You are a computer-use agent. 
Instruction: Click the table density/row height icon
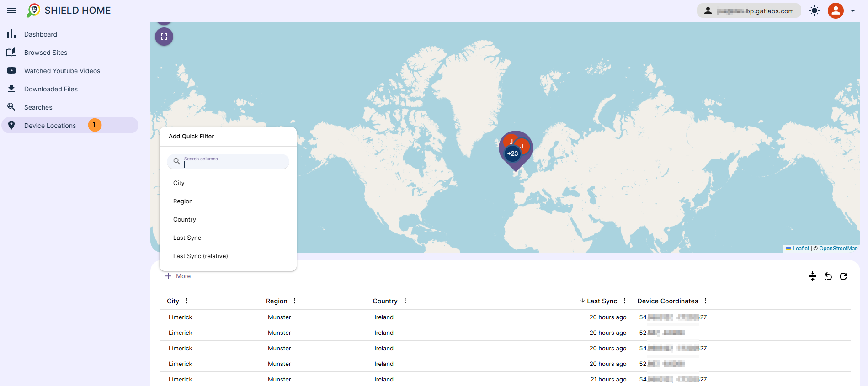[x=813, y=276]
